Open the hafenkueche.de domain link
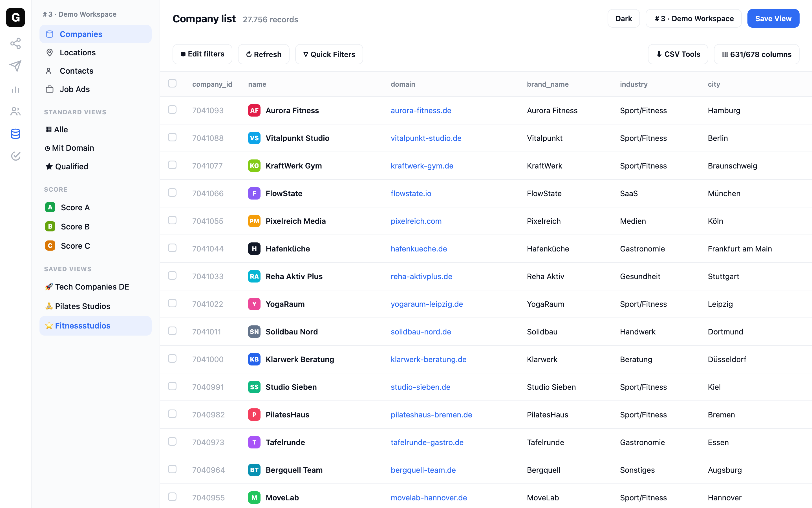The height and width of the screenshot is (508, 812). click(419, 249)
